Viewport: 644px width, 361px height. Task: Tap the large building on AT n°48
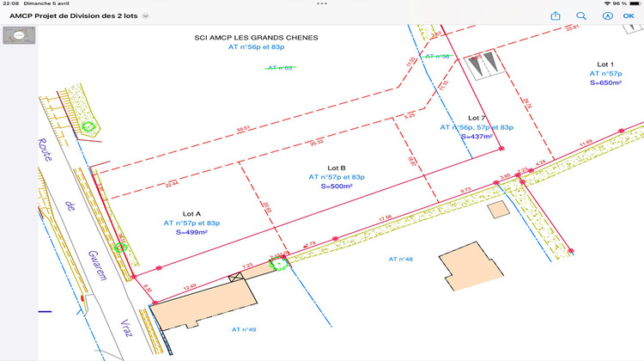(471, 266)
